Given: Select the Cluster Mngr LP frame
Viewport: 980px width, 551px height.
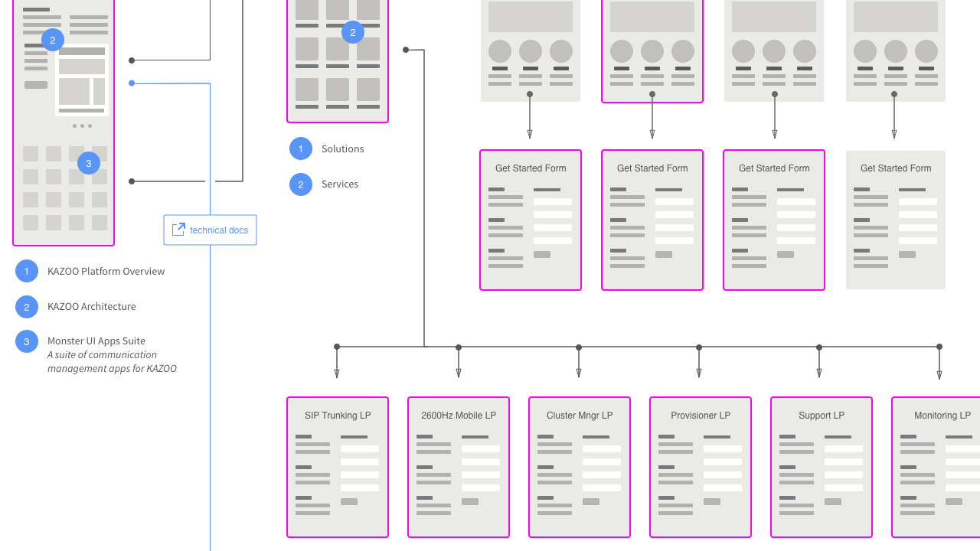Looking at the screenshot, I should 579,467.
